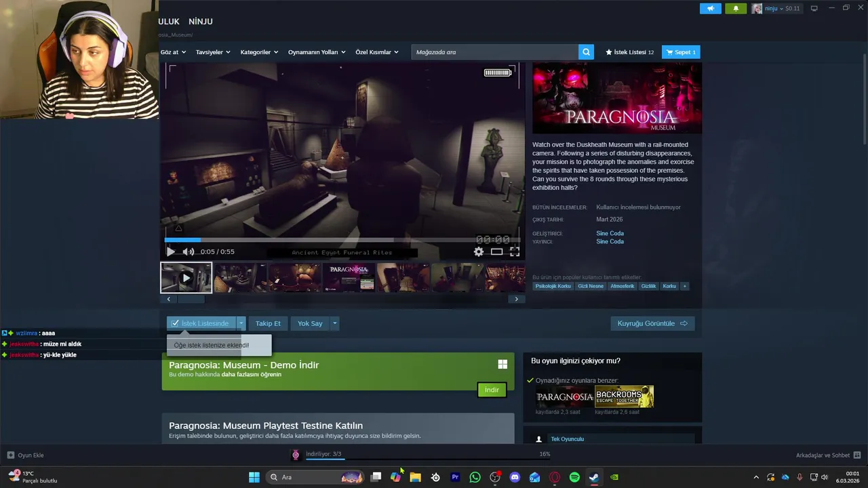Open WhatsApp from the taskbar
This screenshot has width=868, height=488.
click(x=475, y=477)
